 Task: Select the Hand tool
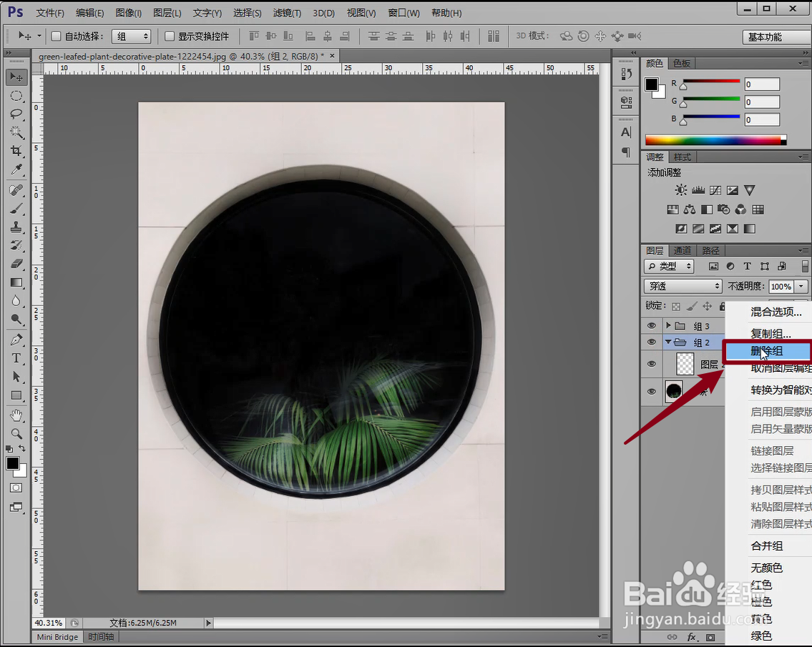16,415
